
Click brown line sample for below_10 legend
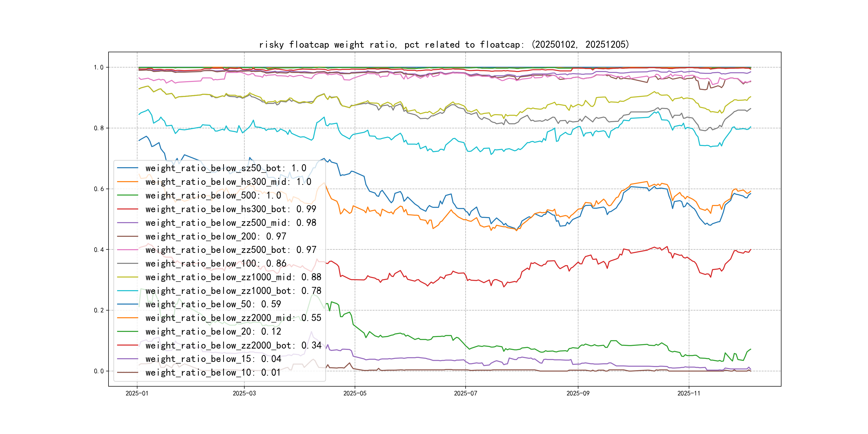127,373
